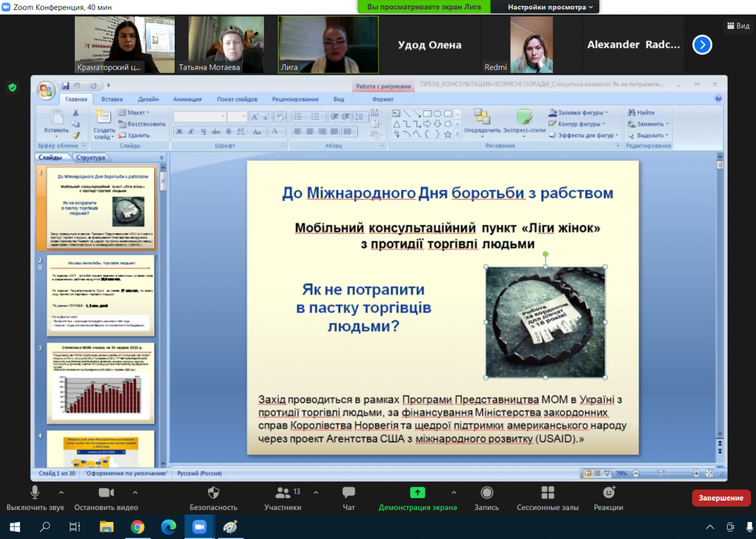Open the Reactions smiley icon
The image size is (756, 539).
608,492
